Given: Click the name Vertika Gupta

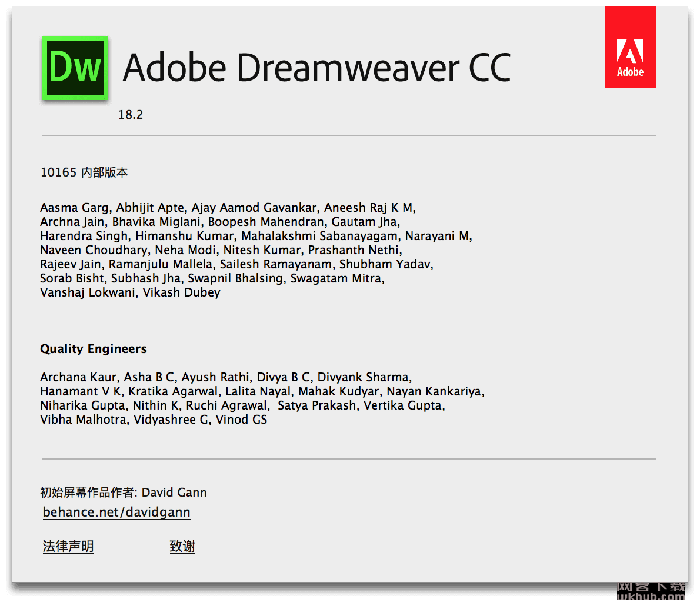Looking at the screenshot, I should coord(403,405).
